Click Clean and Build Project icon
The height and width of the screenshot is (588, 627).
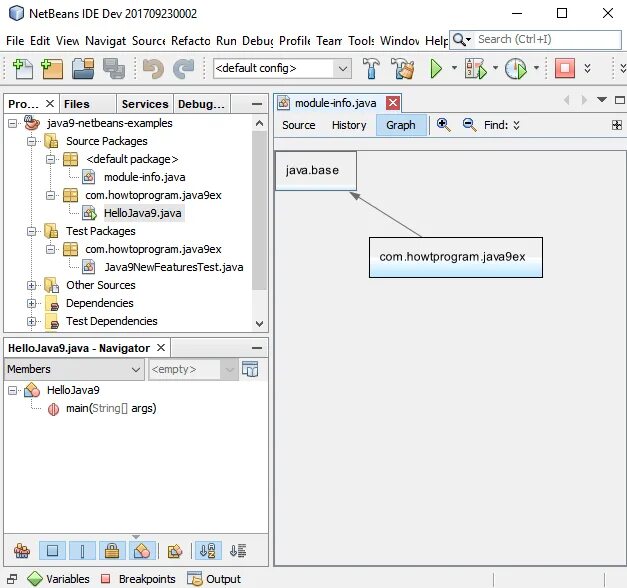403,68
